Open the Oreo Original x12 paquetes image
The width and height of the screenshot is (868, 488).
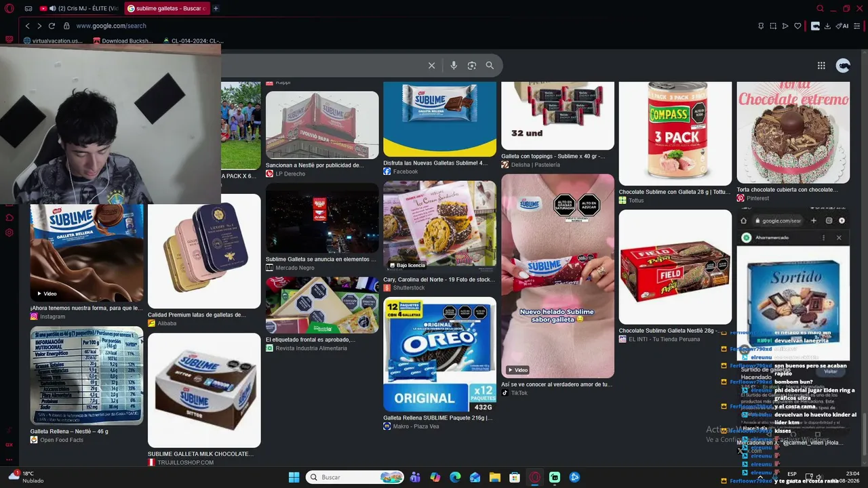pyautogui.click(x=439, y=354)
